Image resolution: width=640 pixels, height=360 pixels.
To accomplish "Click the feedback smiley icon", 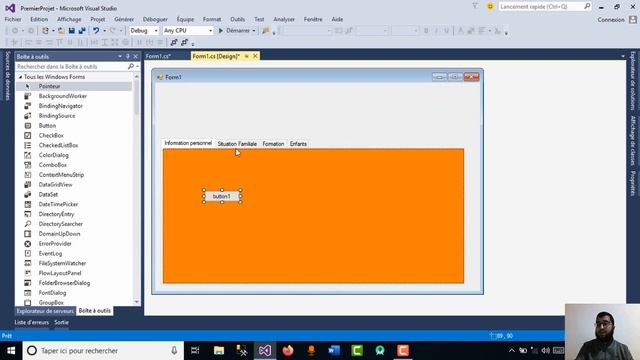I will pyautogui.click(x=490, y=7).
